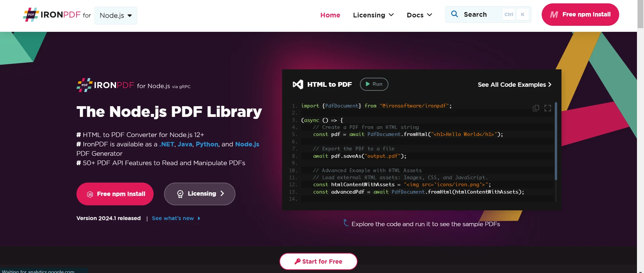Image resolution: width=644 pixels, height=273 pixels.
Task: Click the hero Licensing button
Action: [x=200, y=194]
